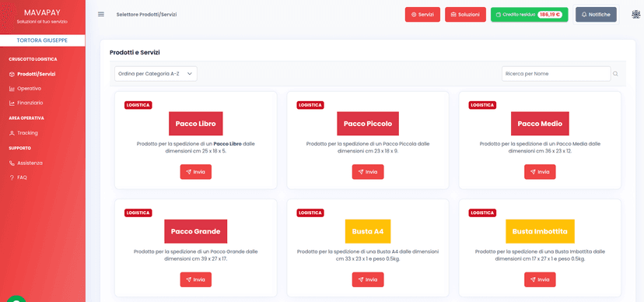Click the Pacco Medio red banner
The image size is (644, 302).
click(540, 124)
